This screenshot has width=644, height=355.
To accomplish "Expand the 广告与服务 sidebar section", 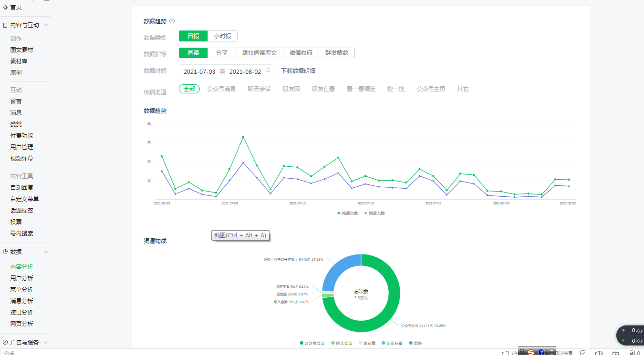I will coord(46,342).
